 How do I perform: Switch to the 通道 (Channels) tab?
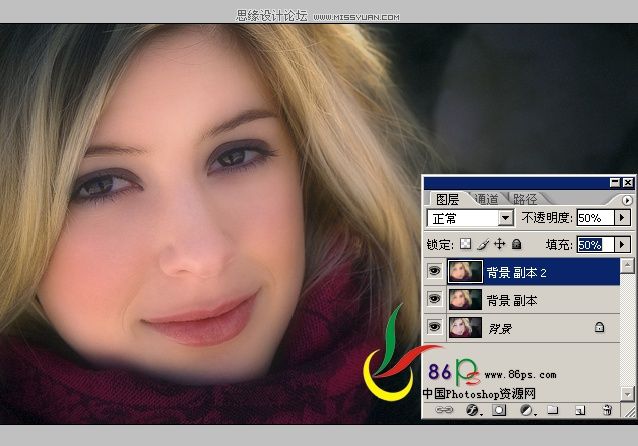click(x=486, y=199)
